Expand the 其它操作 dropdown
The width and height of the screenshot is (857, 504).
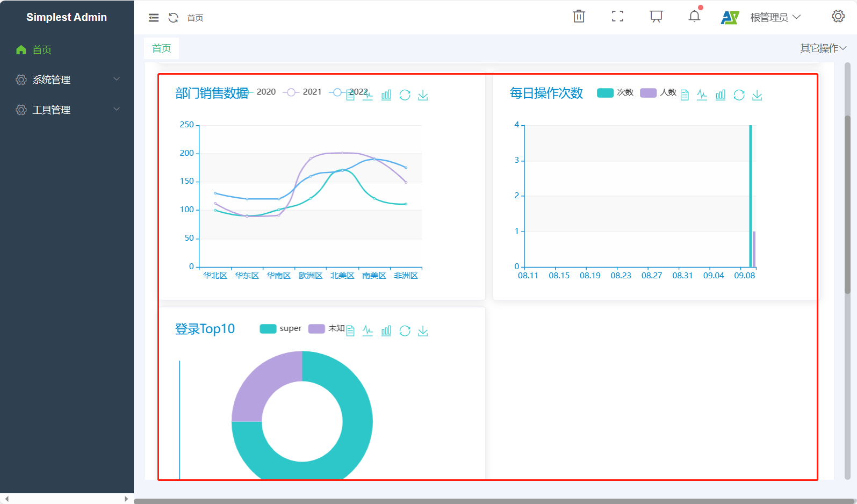tap(823, 48)
